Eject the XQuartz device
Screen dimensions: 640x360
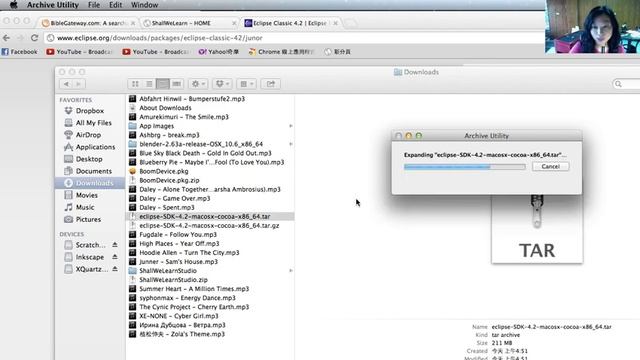tap(115, 269)
